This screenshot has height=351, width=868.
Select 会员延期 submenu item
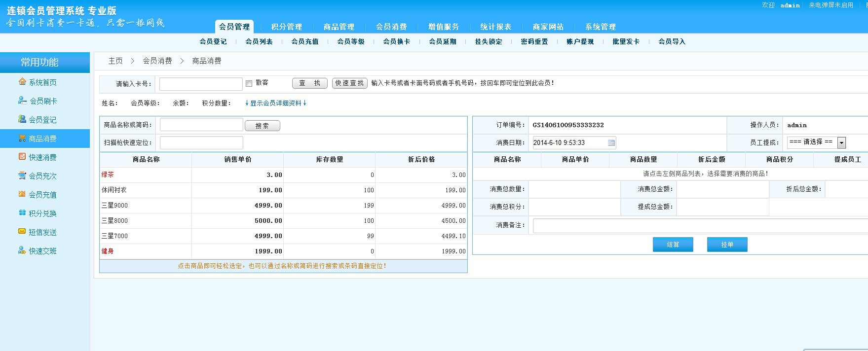pyautogui.click(x=443, y=41)
